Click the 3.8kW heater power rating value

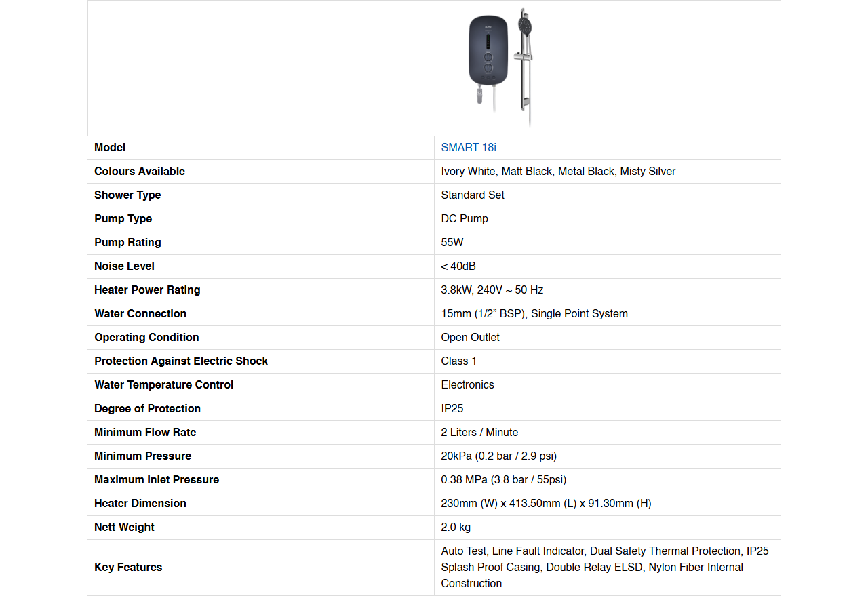tap(492, 290)
